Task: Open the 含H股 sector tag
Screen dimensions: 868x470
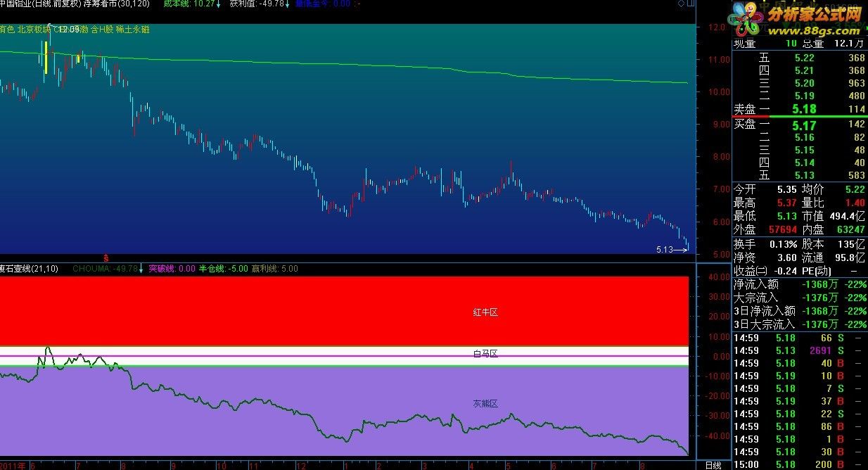Action: 103,30
